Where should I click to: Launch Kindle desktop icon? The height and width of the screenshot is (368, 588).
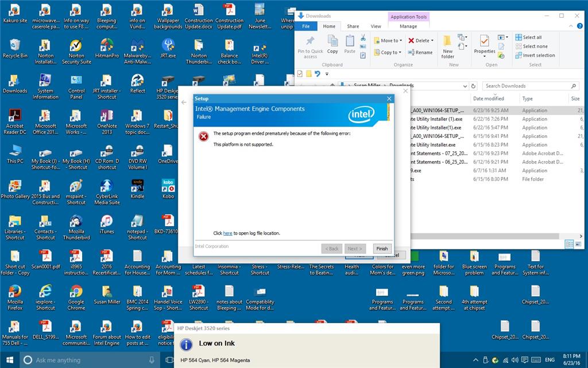coord(137,189)
